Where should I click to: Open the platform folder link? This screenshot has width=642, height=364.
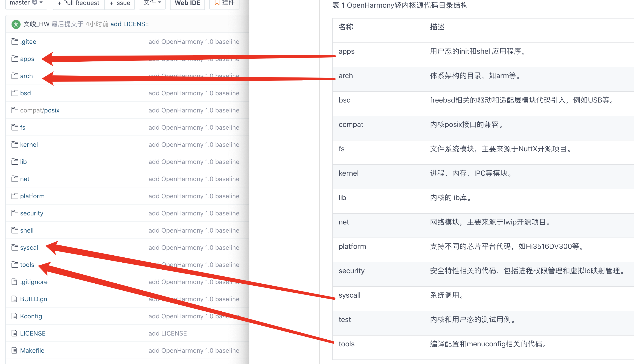(x=32, y=196)
